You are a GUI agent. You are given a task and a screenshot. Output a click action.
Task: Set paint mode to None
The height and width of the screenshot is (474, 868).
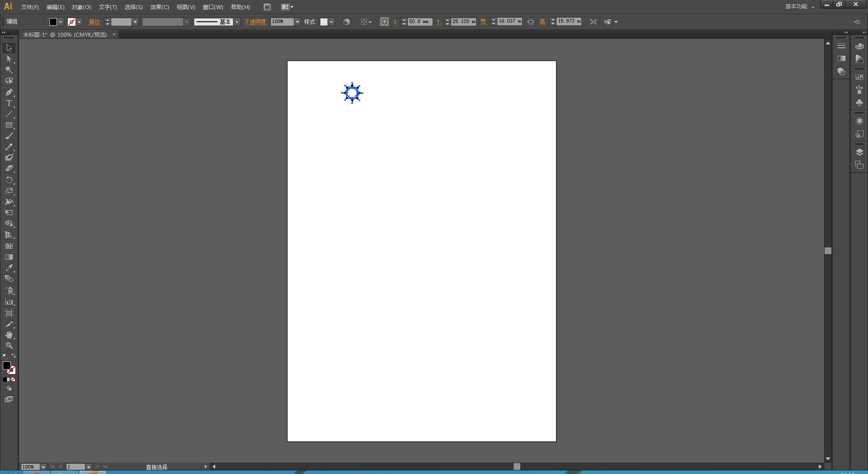[13, 380]
